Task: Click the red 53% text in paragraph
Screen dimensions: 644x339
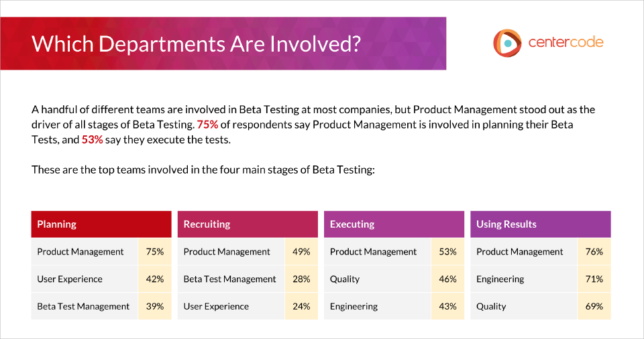Action: click(92, 139)
